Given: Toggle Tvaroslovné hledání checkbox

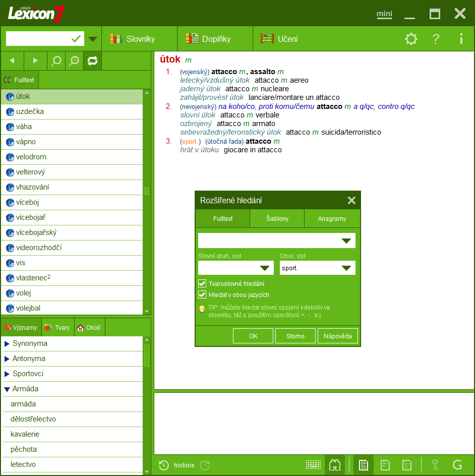Looking at the screenshot, I should coord(202,283).
